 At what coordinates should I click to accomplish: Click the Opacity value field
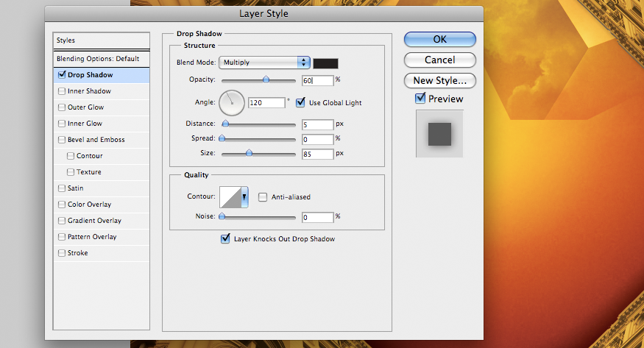(x=317, y=80)
